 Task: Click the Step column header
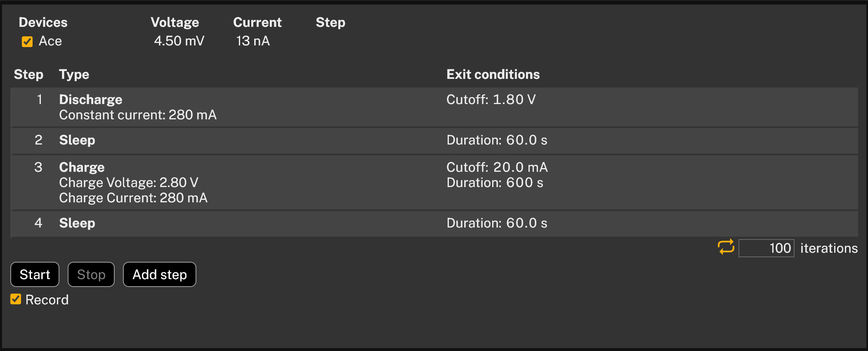pyautogui.click(x=28, y=74)
